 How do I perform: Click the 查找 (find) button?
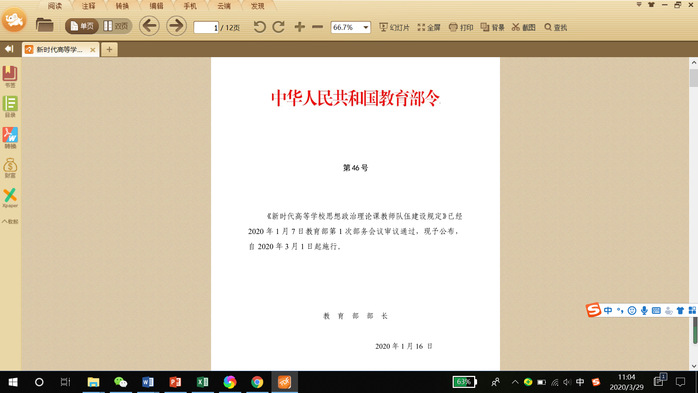click(x=556, y=27)
